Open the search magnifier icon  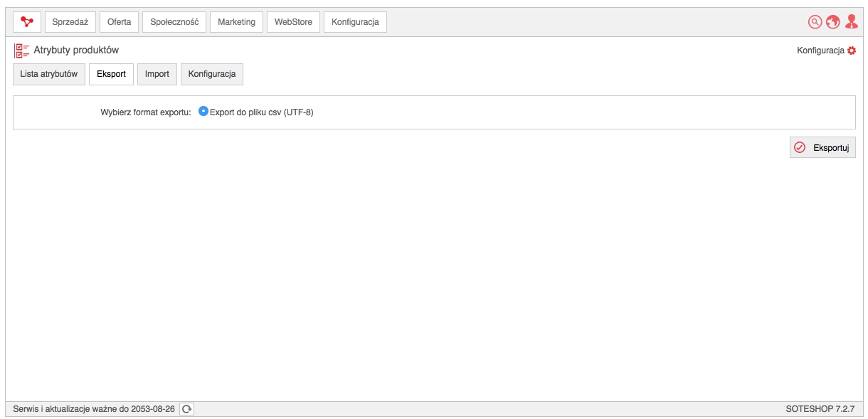click(815, 22)
